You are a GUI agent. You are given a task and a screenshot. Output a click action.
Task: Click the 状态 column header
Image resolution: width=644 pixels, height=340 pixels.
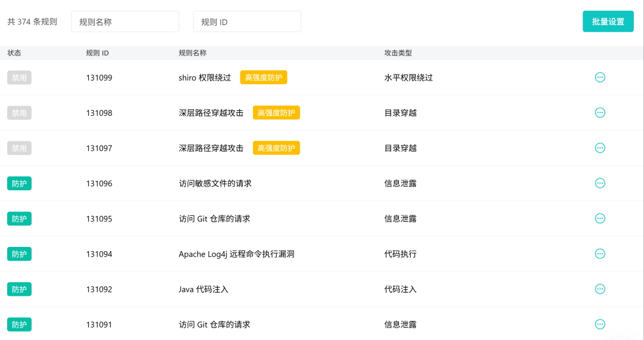click(14, 53)
